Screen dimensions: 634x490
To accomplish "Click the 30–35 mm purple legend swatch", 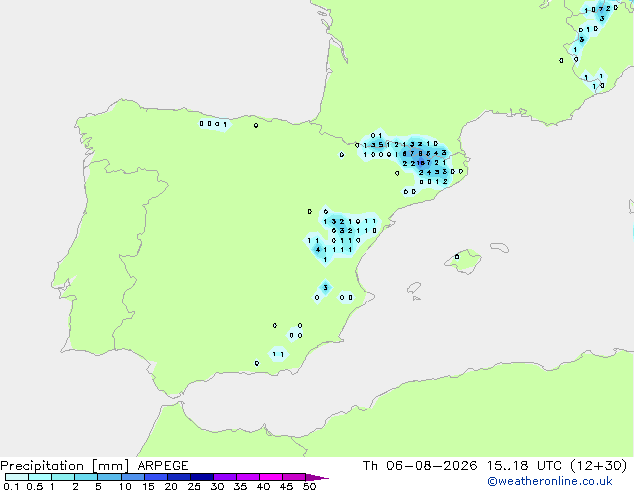I will [x=224, y=477].
